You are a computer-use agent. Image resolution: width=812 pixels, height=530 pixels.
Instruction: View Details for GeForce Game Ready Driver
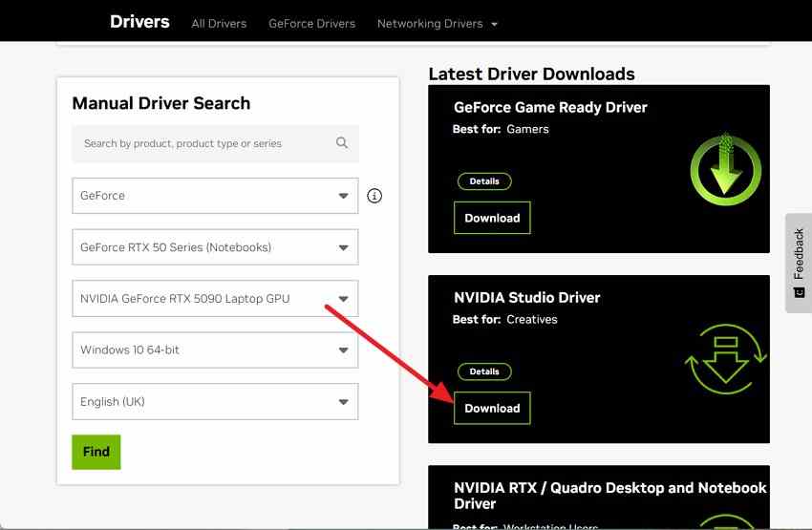(x=484, y=181)
